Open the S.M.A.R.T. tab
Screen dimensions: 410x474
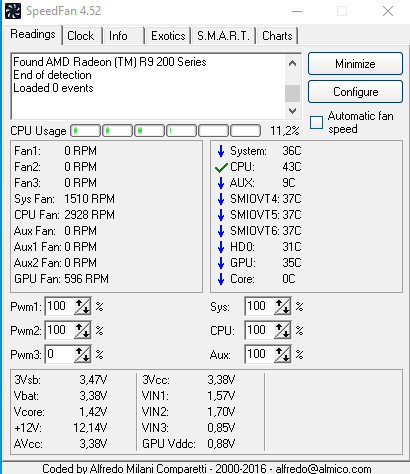click(x=223, y=36)
